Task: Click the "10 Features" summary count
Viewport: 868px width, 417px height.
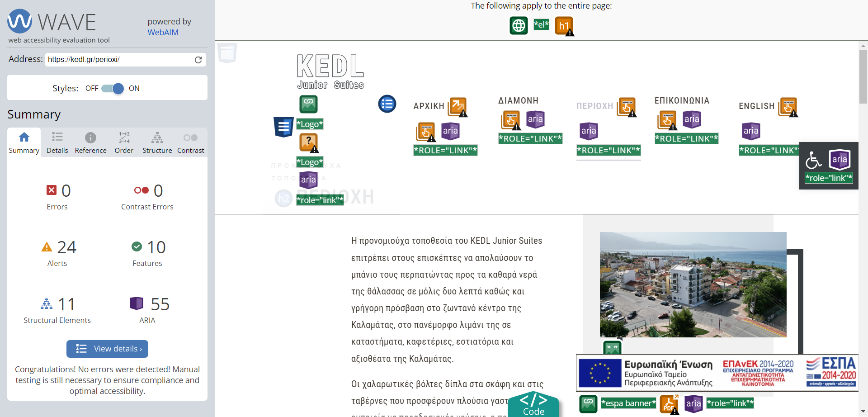Action: click(147, 254)
